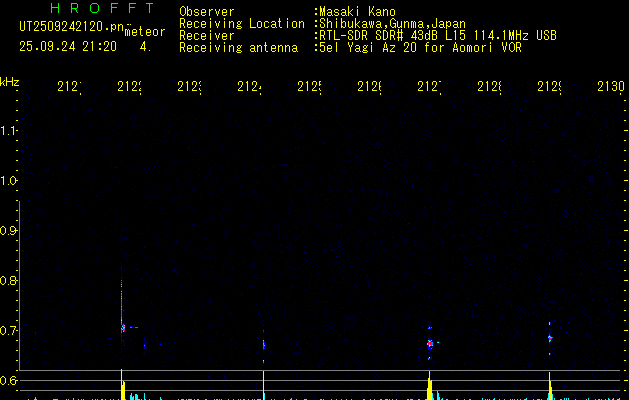The width and height of the screenshot is (629, 400).
Task: Click the meteor echo head at 2122
Action: pyautogui.click(x=123, y=328)
